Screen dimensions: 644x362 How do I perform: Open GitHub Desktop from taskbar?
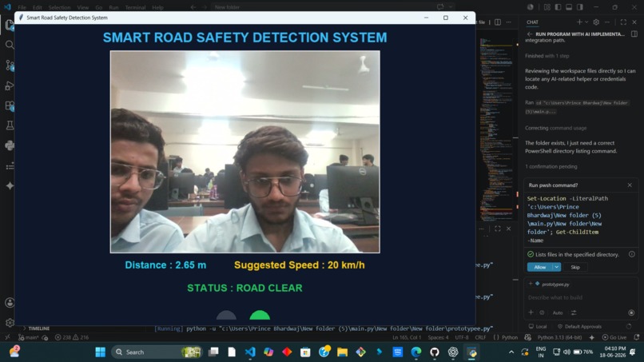[435, 352]
